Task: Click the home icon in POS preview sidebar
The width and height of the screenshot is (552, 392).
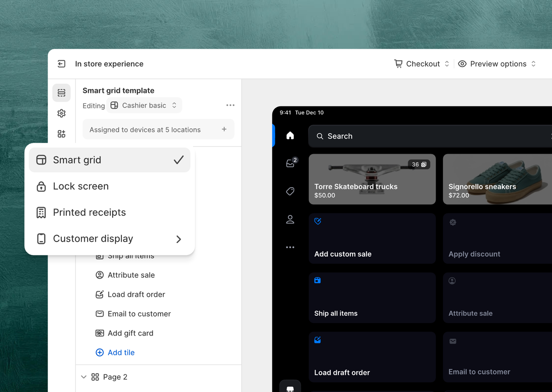Action: tap(290, 136)
